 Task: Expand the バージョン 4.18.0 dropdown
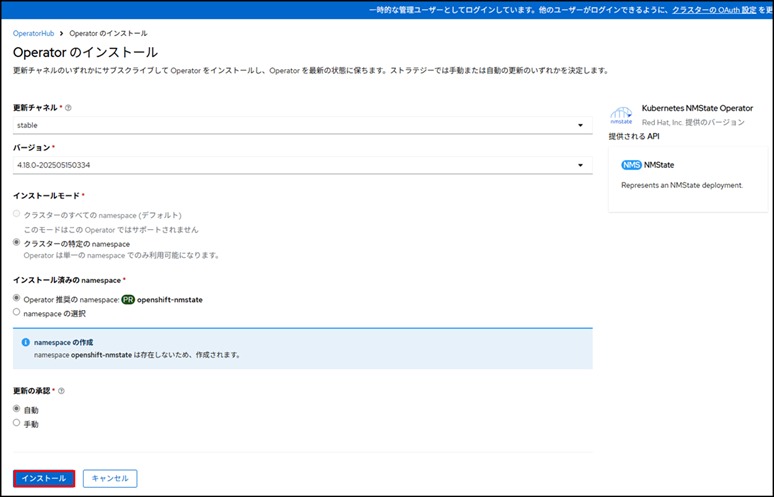[302, 165]
